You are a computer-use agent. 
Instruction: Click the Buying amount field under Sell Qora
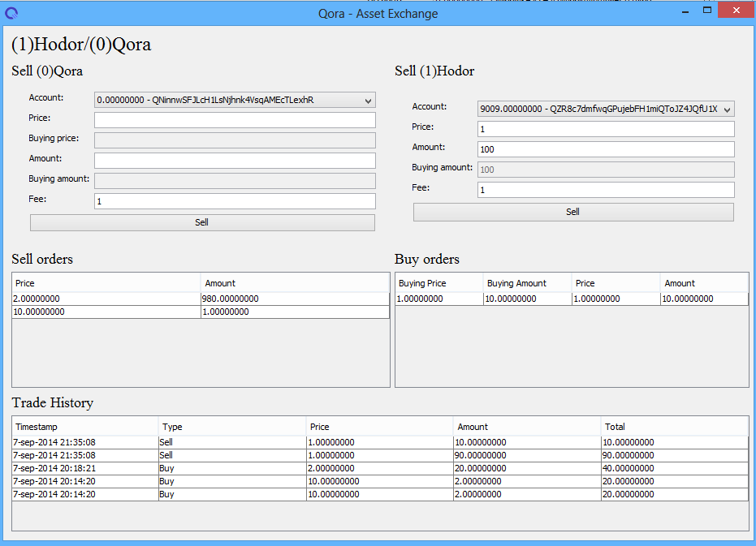[x=235, y=181]
